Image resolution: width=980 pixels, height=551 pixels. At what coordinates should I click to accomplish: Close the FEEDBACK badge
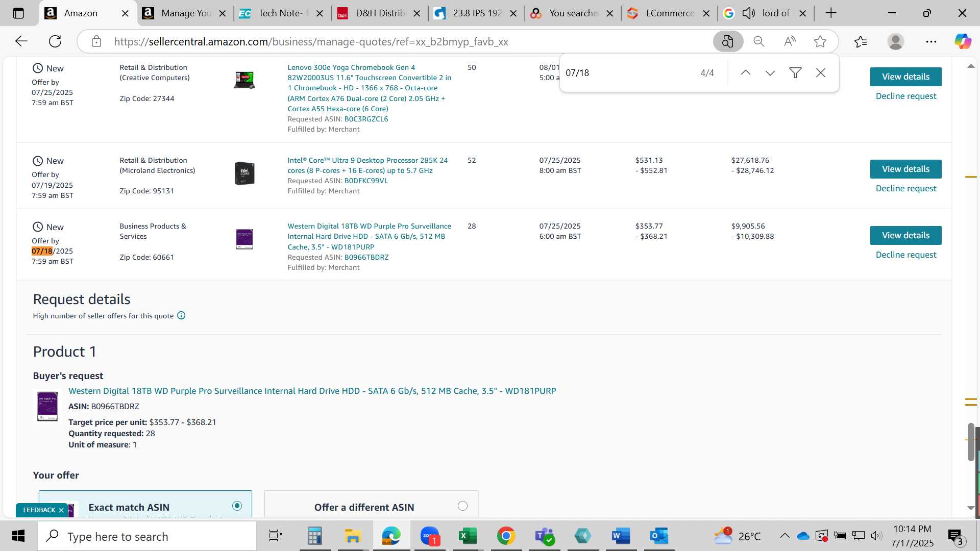pyautogui.click(x=61, y=510)
